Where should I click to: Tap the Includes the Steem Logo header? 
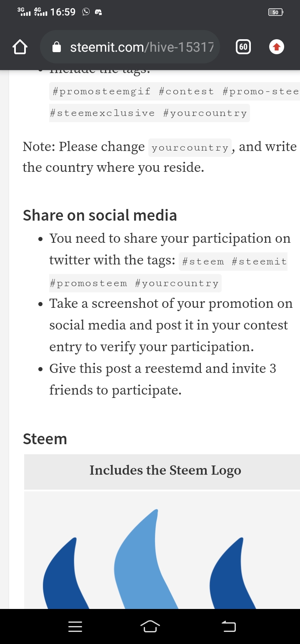165,470
